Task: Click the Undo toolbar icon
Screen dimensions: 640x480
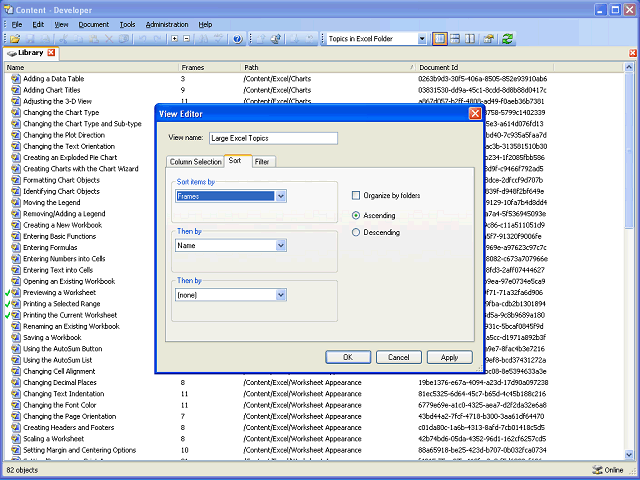Action: pos(142,39)
